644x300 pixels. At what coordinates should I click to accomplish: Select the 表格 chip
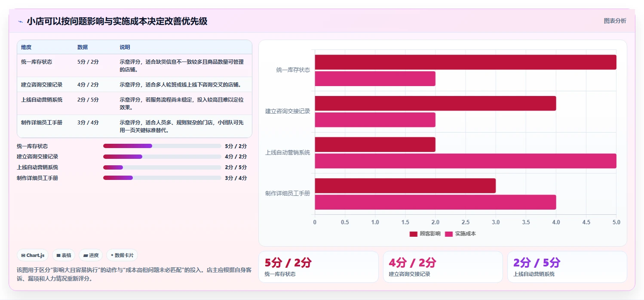coord(64,255)
